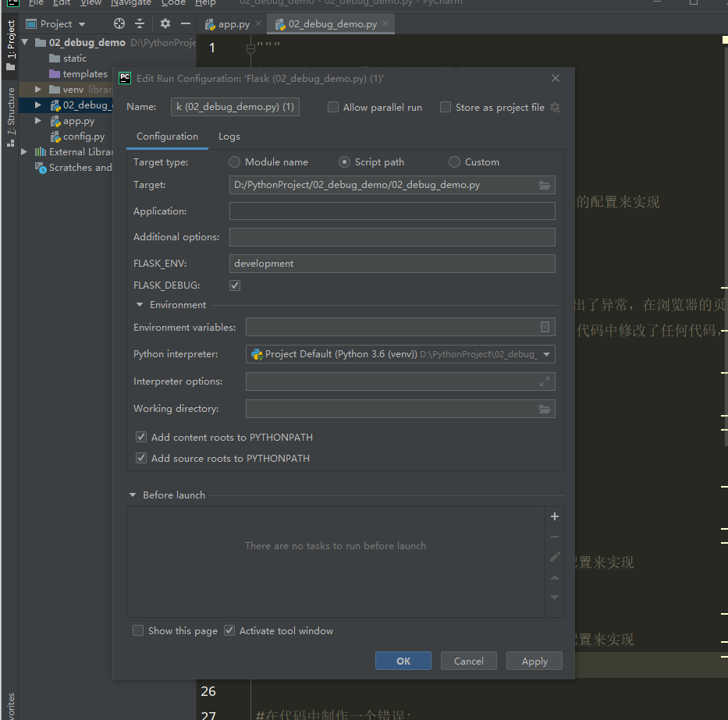Select Custom target type

tap(455, 162)
